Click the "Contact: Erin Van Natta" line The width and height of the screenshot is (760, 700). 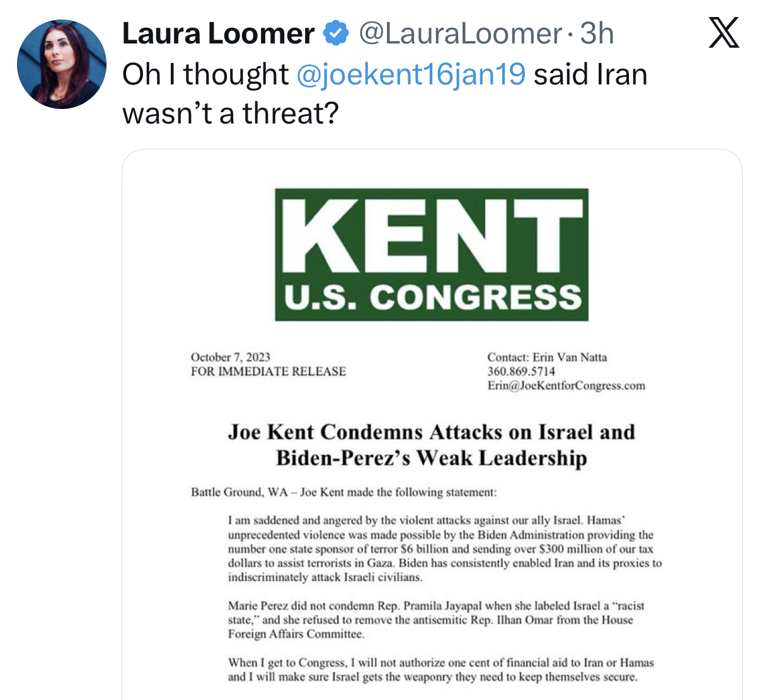pos(547,357)
